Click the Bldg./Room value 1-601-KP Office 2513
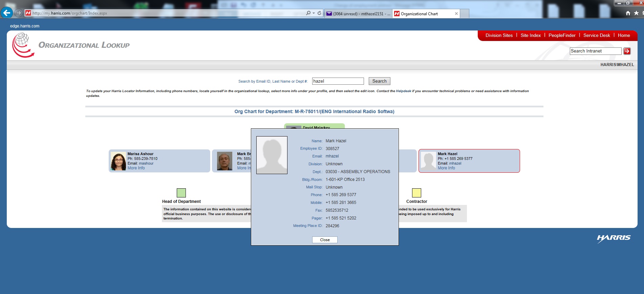 [345, 180]
